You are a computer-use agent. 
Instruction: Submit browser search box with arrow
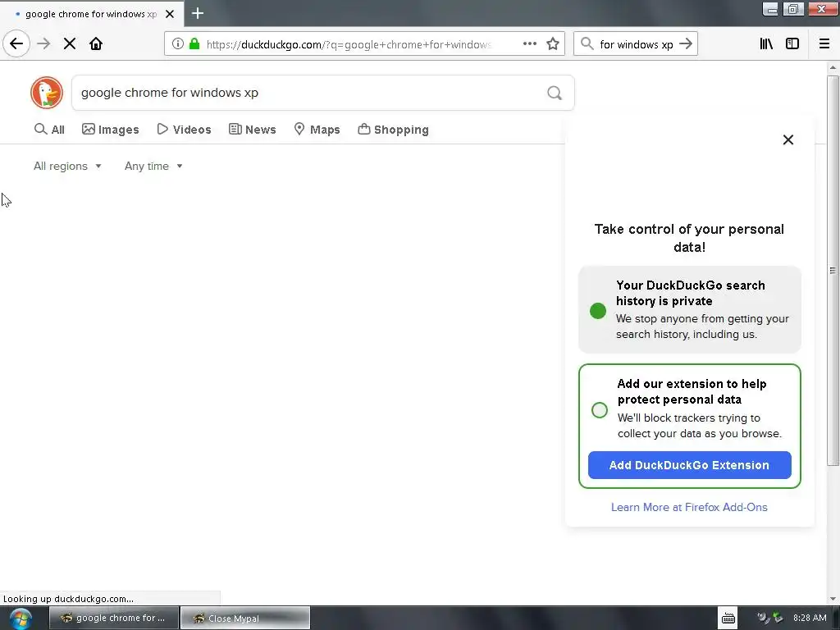[x=686, y=44]
